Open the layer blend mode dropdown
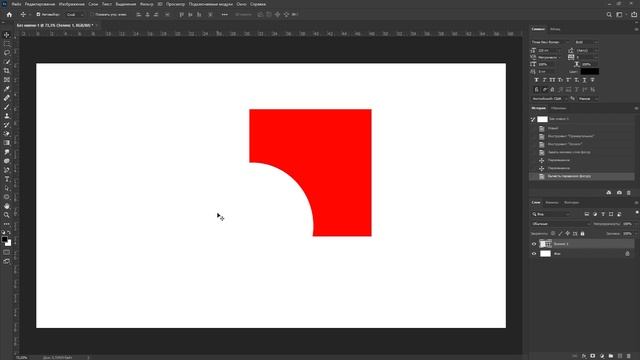The width and height of the screenshot is (640, 360). 560,224
